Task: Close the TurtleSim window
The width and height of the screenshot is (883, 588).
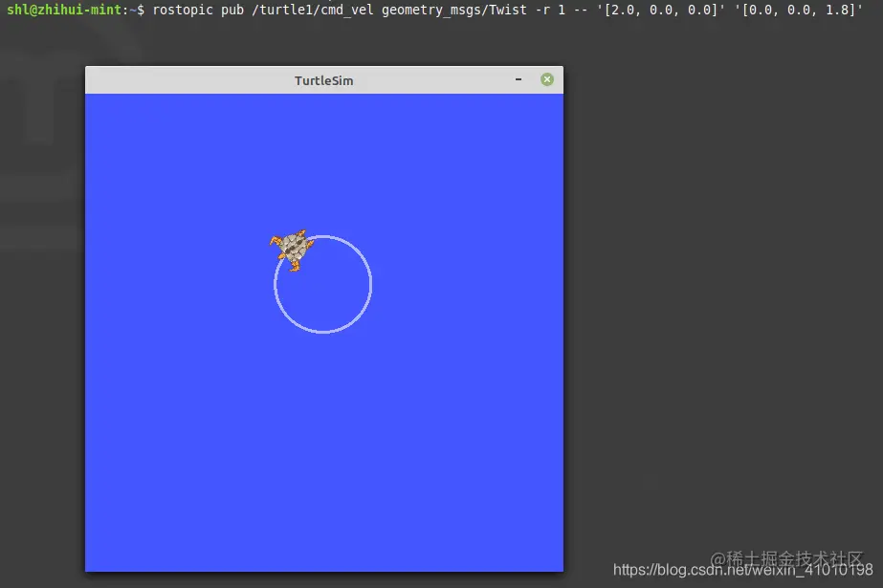Action: click(547, 79)
